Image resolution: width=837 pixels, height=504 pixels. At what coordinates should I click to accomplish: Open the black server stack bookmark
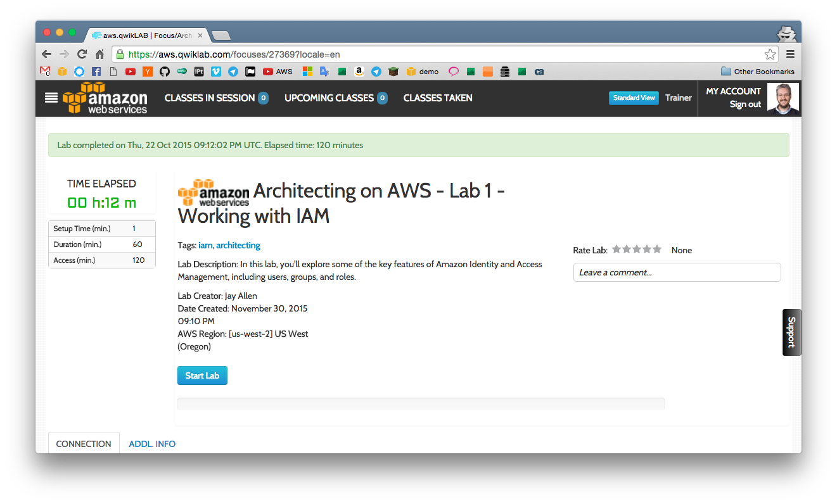[x=505, y=72]
